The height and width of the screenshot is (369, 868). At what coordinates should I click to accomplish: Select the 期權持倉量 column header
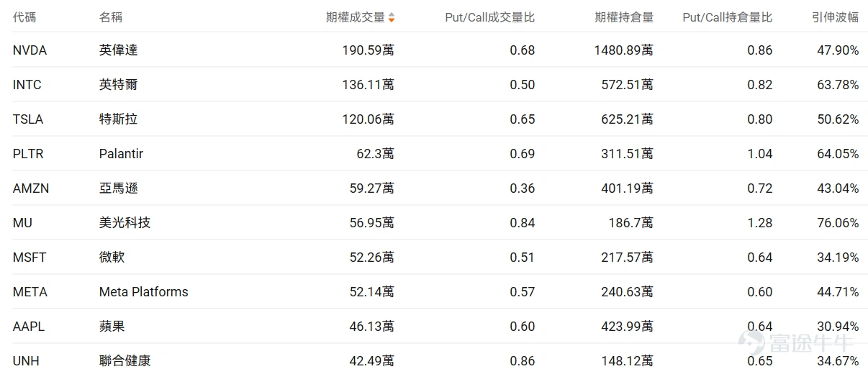click(x=624, y=17)
